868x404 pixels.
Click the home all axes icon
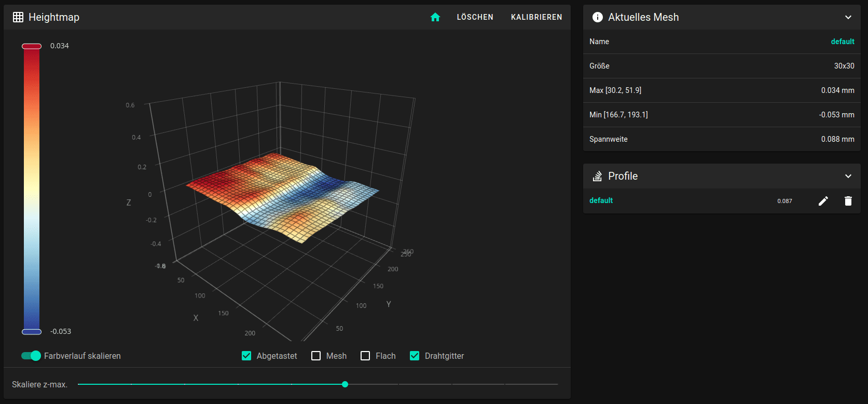coord(435,17)
